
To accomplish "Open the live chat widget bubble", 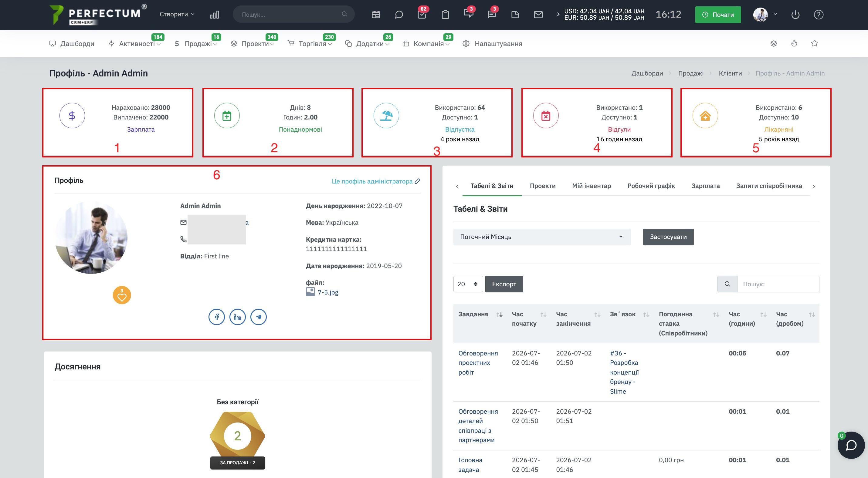I will pos(851,445).
